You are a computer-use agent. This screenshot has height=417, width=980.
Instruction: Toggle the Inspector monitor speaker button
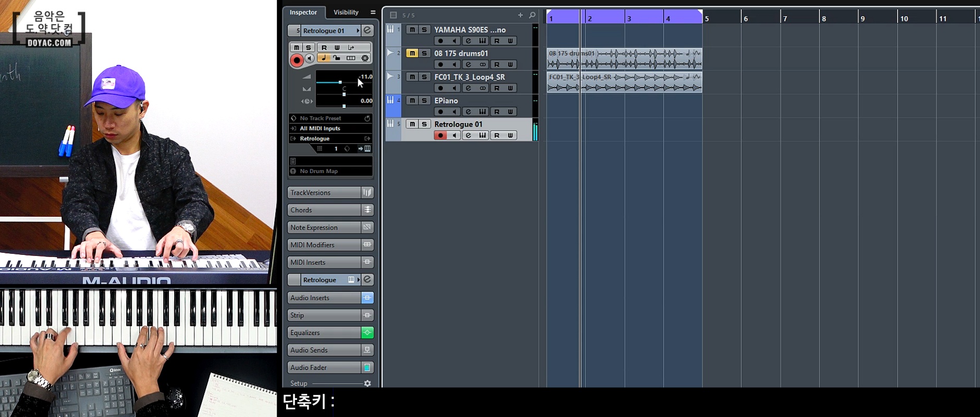(x=310, y=59)
